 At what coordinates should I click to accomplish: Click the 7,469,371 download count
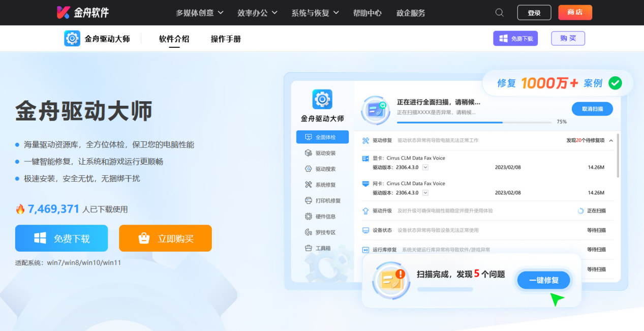coord(54,209)
